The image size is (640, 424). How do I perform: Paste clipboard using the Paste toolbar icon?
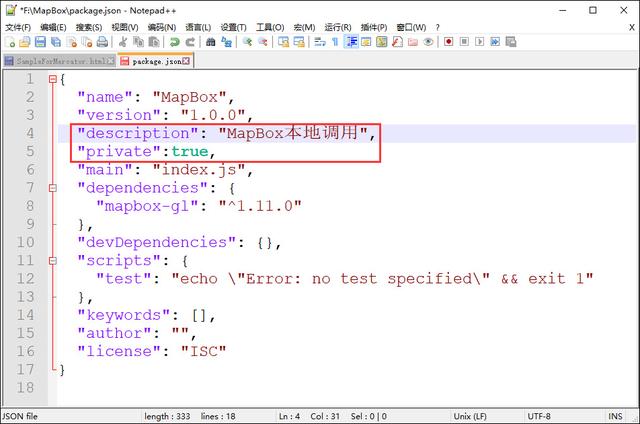coord(154,42)
